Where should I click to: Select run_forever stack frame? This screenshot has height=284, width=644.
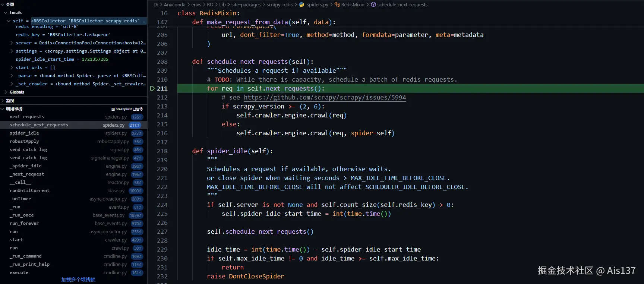(x=73, y=223)
